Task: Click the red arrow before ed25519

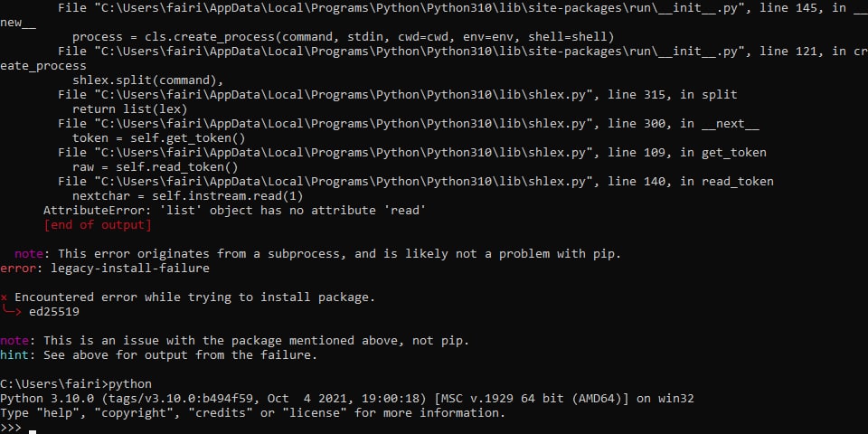Action: pos(12,311)
